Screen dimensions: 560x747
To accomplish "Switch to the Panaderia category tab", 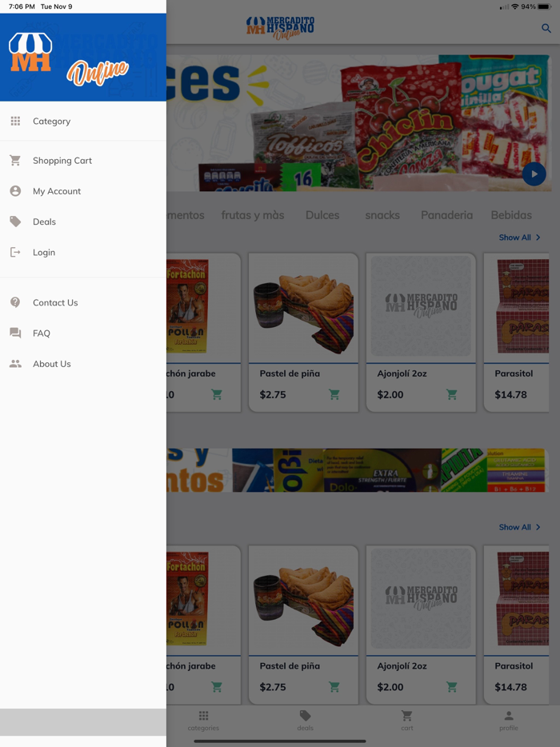I will click(446, 215).
